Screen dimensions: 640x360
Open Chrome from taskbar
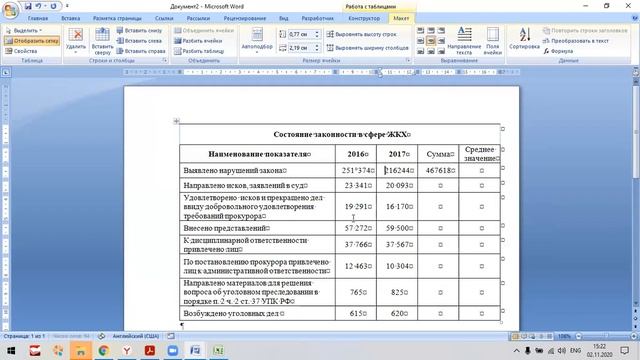104,351
